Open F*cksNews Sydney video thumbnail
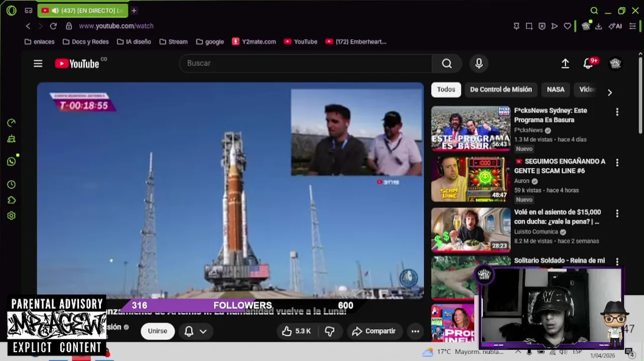 (x=470, y=128)
